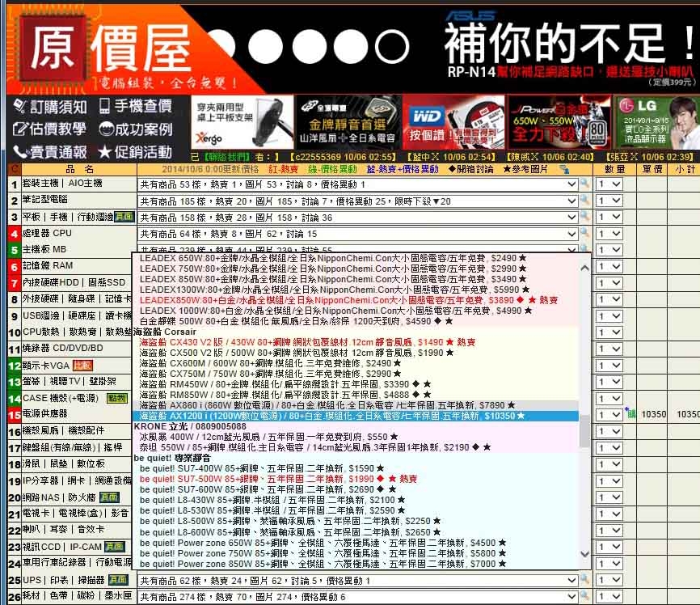The width and height of the screenshot is (700, 605).
Task: Select LEADEX1300W 80+金牌 $5990 option
Action: (x=356, y=290)
